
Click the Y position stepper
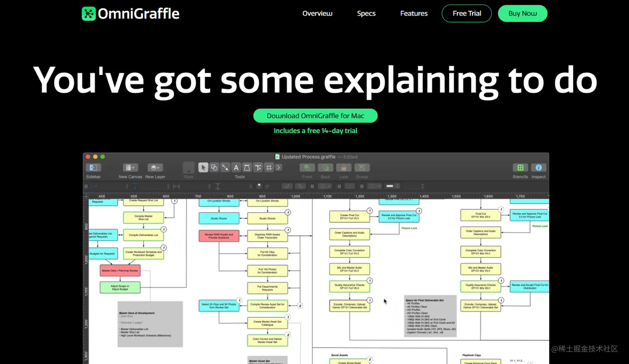pyautogui.click(x=168, y=186)
